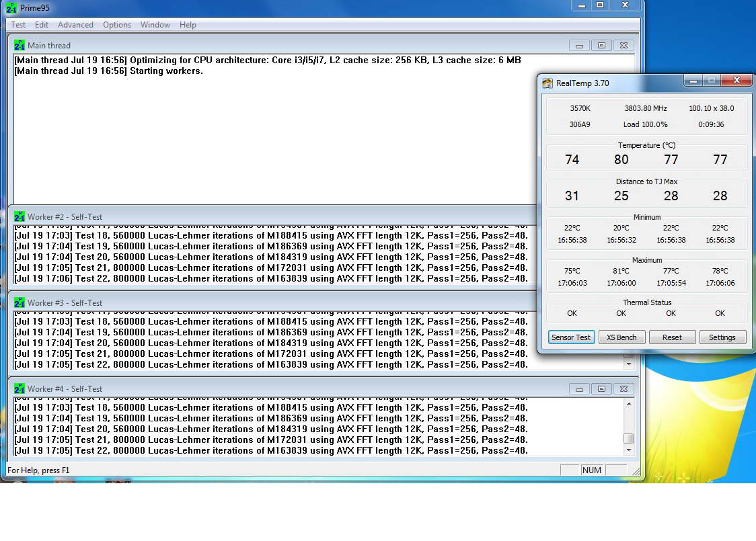Click Distance to TJ Max value 31
Screen dimensions: 756x541
572,196
